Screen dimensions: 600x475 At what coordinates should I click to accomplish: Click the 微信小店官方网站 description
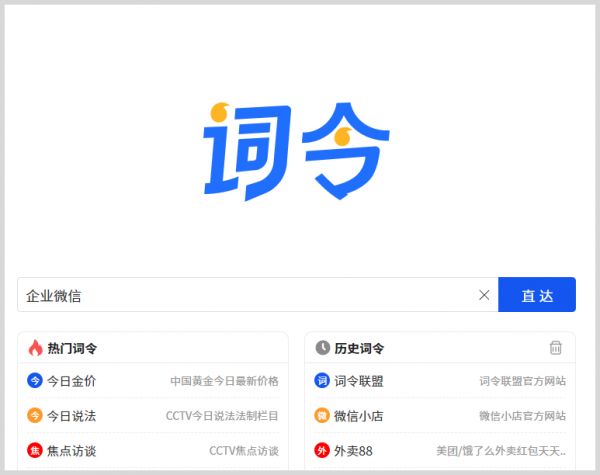click(x=522, y=416)
